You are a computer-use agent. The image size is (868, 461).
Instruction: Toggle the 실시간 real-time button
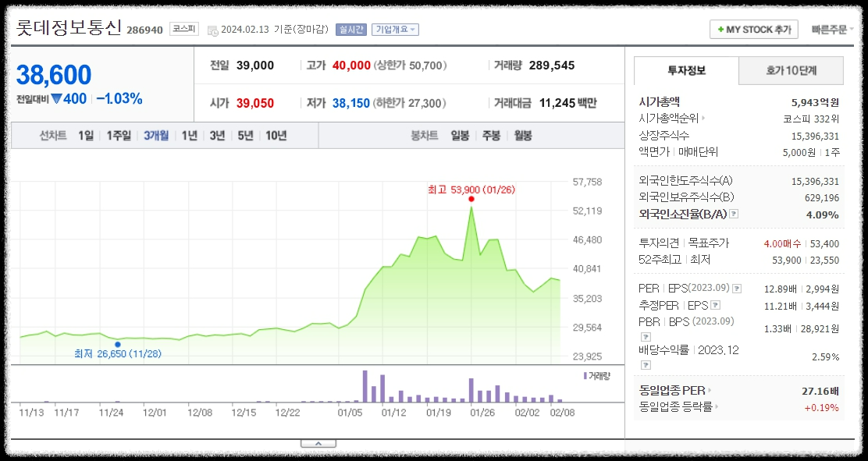(351, 30)
